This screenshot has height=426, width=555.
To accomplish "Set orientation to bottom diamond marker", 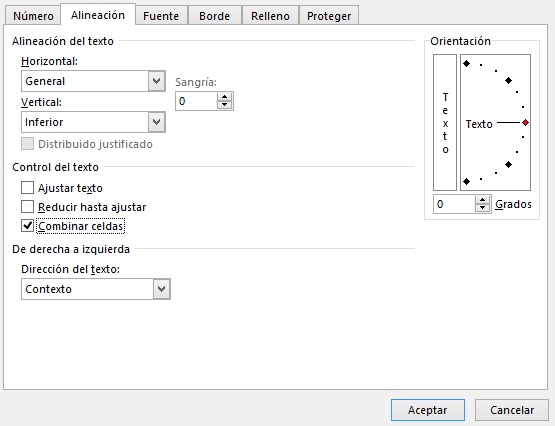I will click(x=467, y=182).
